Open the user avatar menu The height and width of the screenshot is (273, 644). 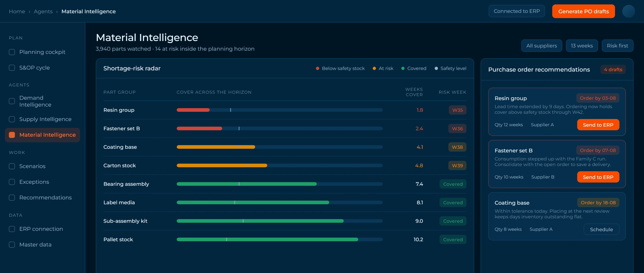point(628,11)
